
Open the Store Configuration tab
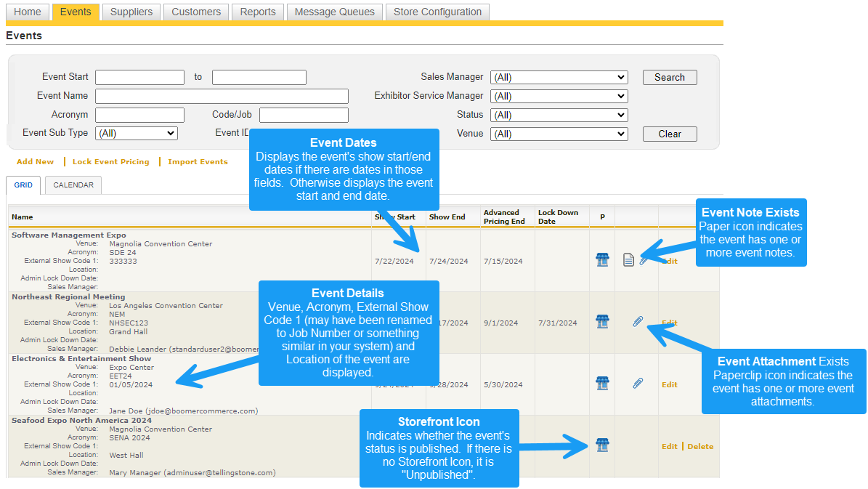[437, 12]
